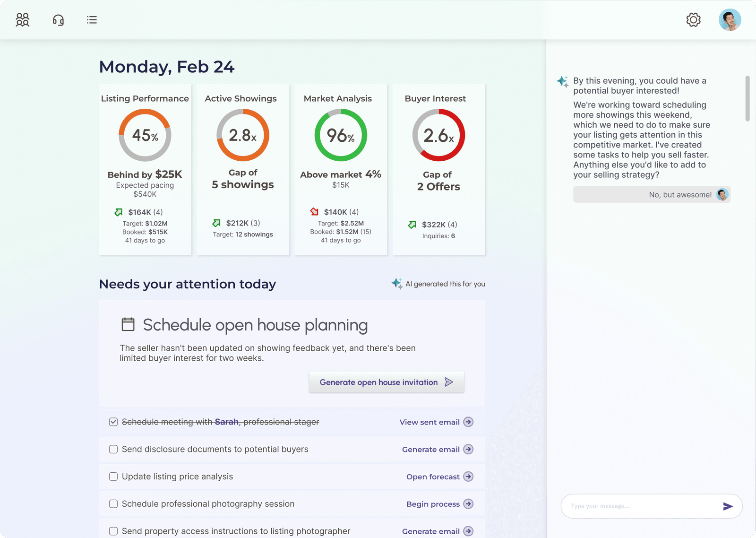Image resolution: width=756 pixels, height=538 pixels.
Task: Click Generate email for disclosure documents
Action: (431, 450)
